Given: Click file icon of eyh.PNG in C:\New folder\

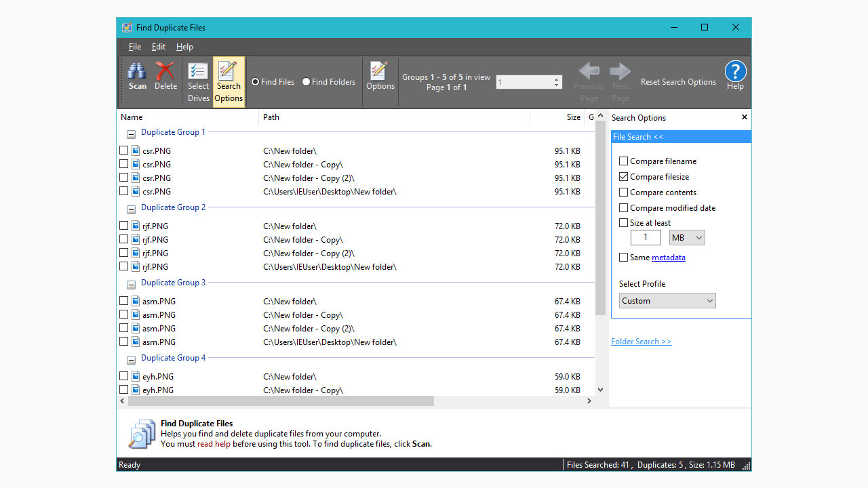Looking at the screenshot, I should click(x=136, y=376).
